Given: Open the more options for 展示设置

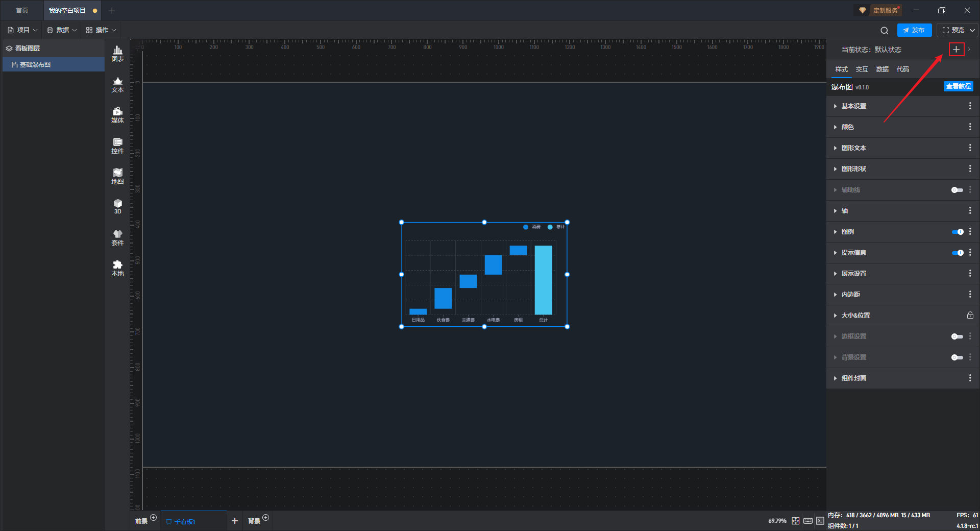Looking at the screenshot, I should point(970,273).
